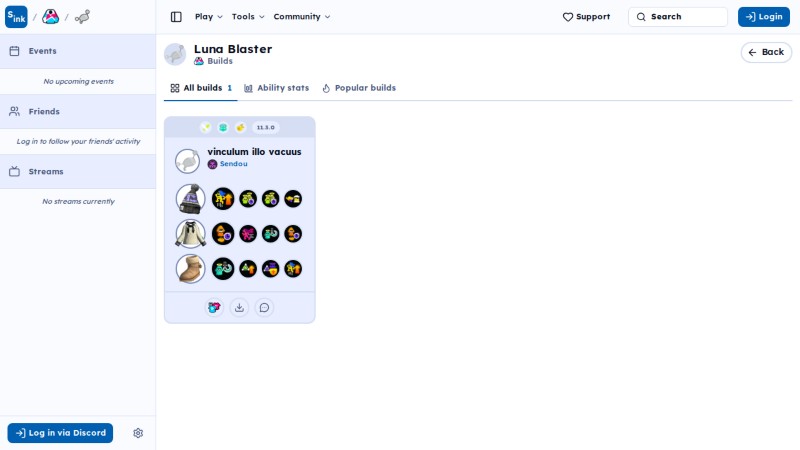Click the headgear second sub ability icon
Image resolution: width=800 pixels, height=450 pixels.
click(270, 198)
